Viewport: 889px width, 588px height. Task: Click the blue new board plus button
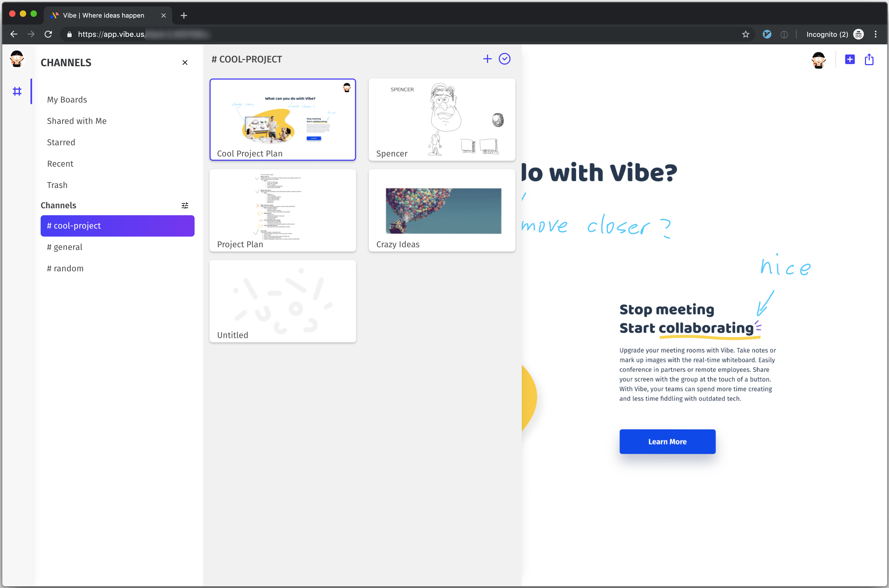pyautogui.click(x=850, y=59)
